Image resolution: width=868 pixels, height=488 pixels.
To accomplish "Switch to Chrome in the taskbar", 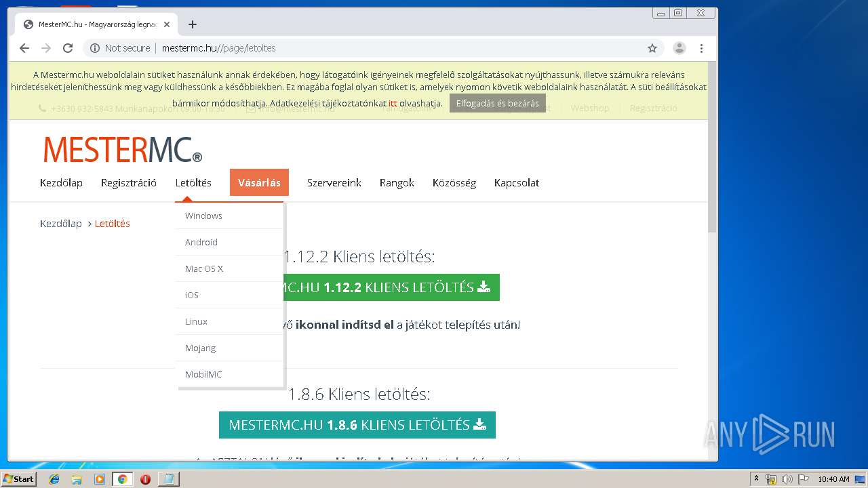I will pos(122,479).
